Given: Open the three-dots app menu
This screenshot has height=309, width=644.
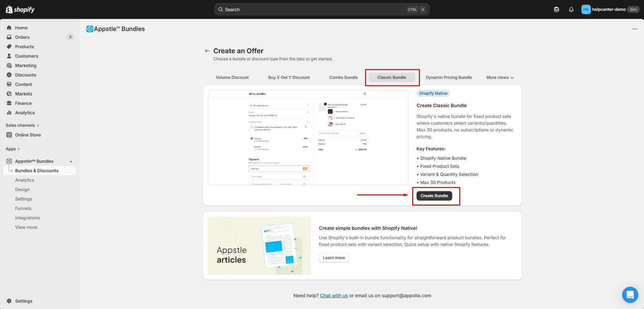Looking at the screenshot, I should pos(635,29).
